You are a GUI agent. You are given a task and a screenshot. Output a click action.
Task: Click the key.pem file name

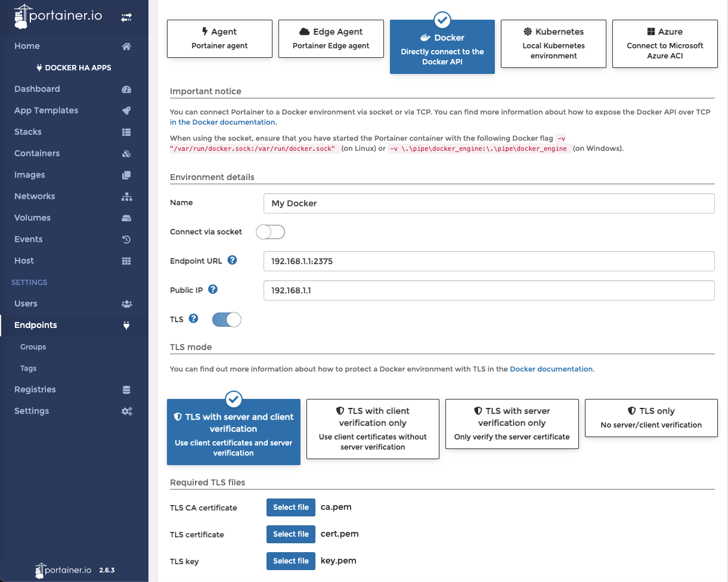click(339, 561)
